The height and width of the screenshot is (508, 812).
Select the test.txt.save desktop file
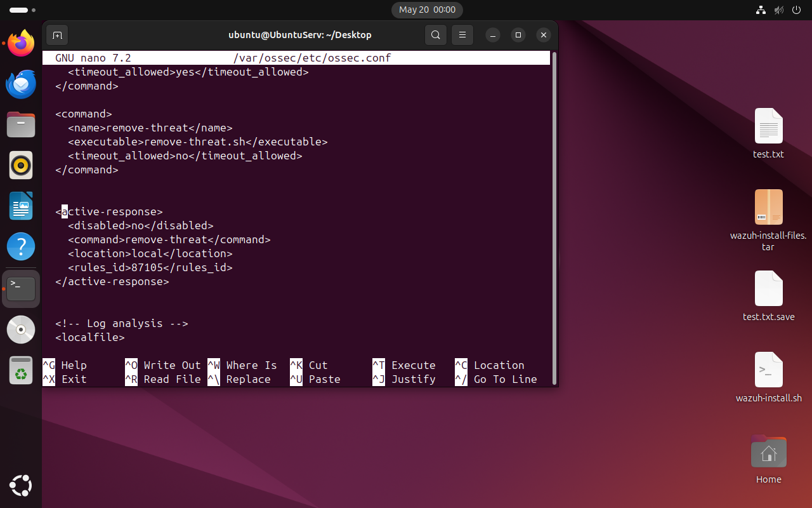pyautogui.click(x=769, y=297)
